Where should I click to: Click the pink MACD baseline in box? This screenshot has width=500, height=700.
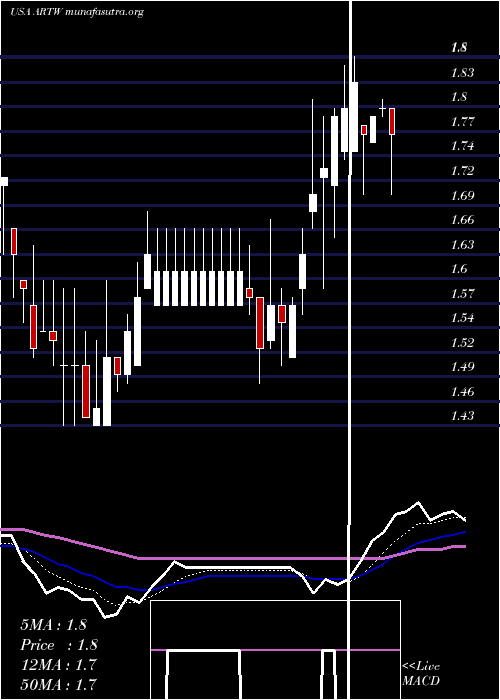pos(275,650)
